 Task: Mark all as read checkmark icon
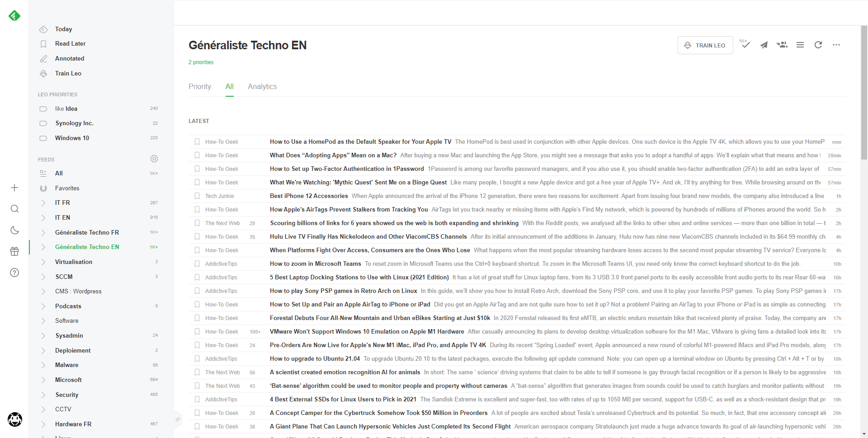pyautogui.click(x=745, y=44)
